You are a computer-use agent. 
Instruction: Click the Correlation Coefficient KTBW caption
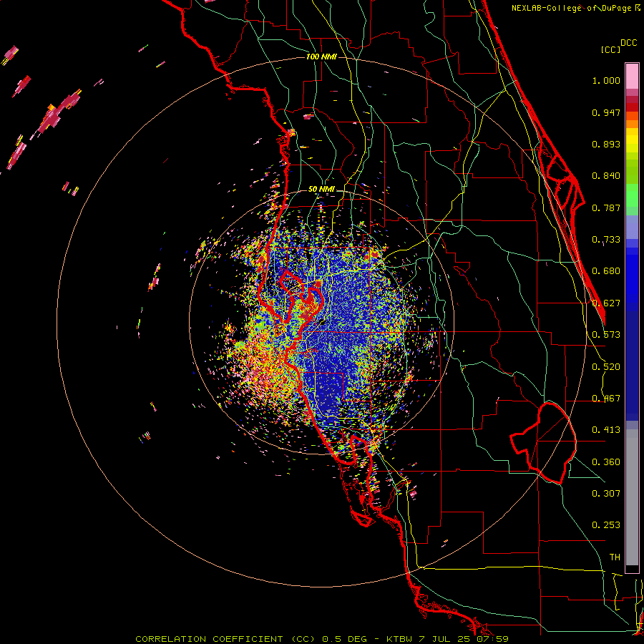click(322, 639)
